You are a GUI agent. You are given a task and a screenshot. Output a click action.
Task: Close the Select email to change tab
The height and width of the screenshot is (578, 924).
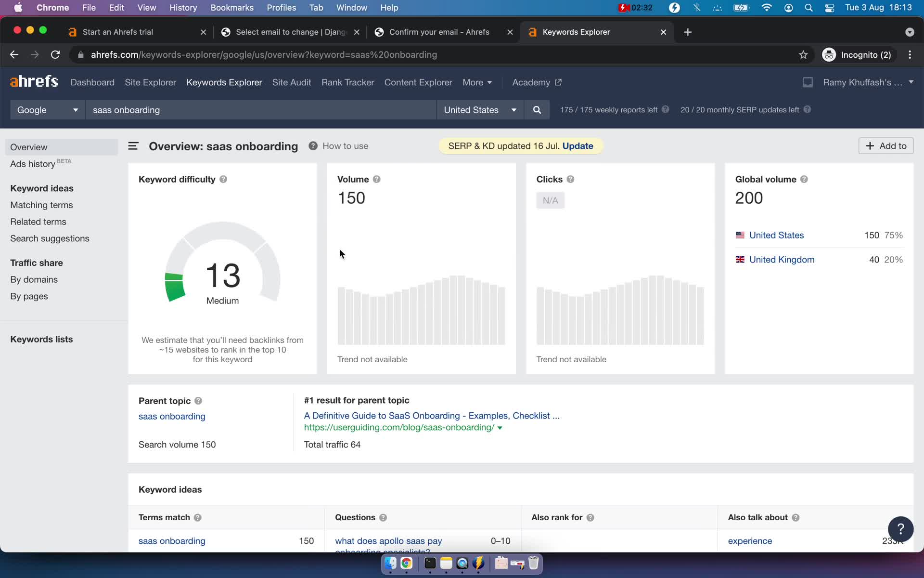(x=357, y=32)
